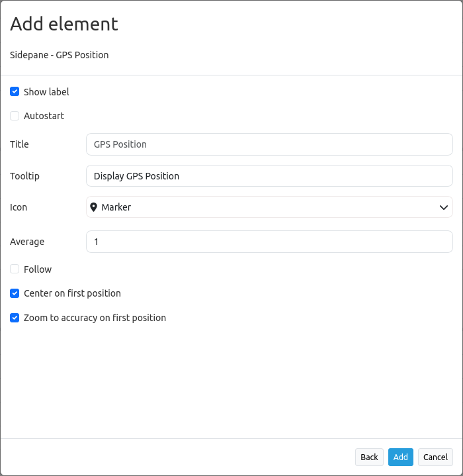Image resolution: width=463 pixels, height=476 pixels.
Task: Enable the Autostart checkbox
Action: pyautogui.click(x=15, y=116)
